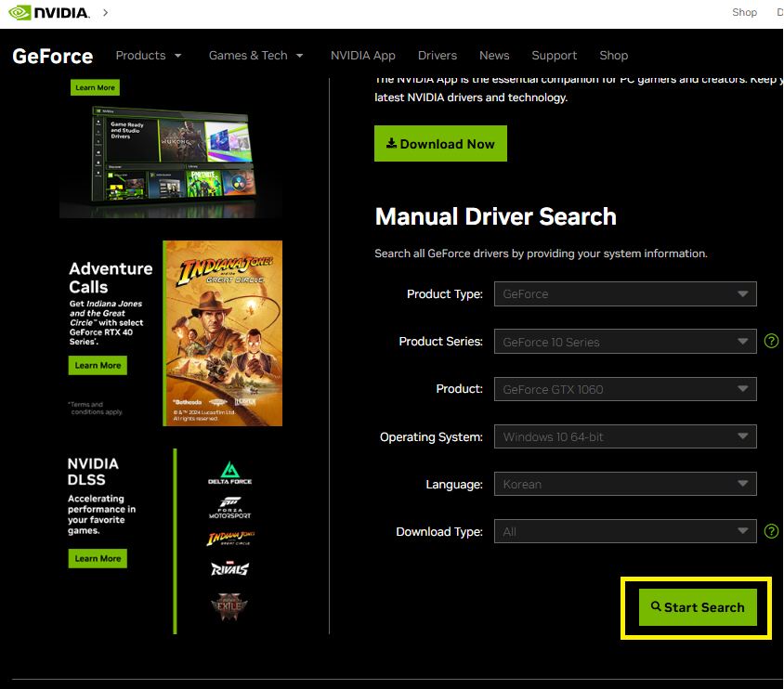Click Learn More above NVIDIA App image

point(95,87)
